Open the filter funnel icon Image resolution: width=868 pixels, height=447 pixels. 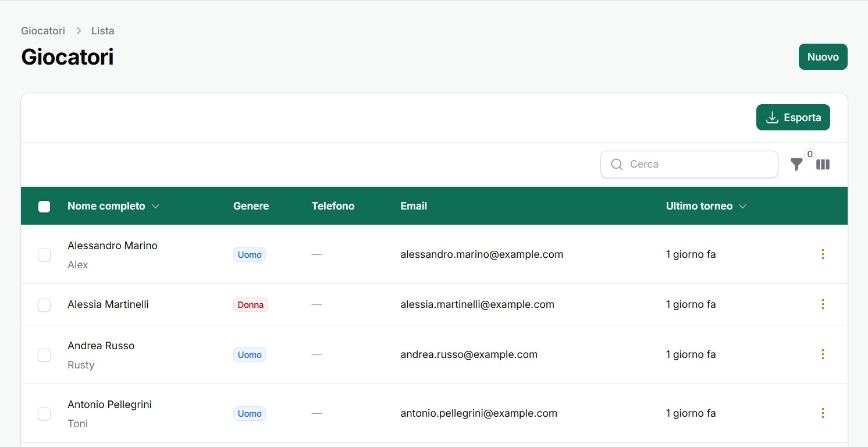[x=796, y=165]
